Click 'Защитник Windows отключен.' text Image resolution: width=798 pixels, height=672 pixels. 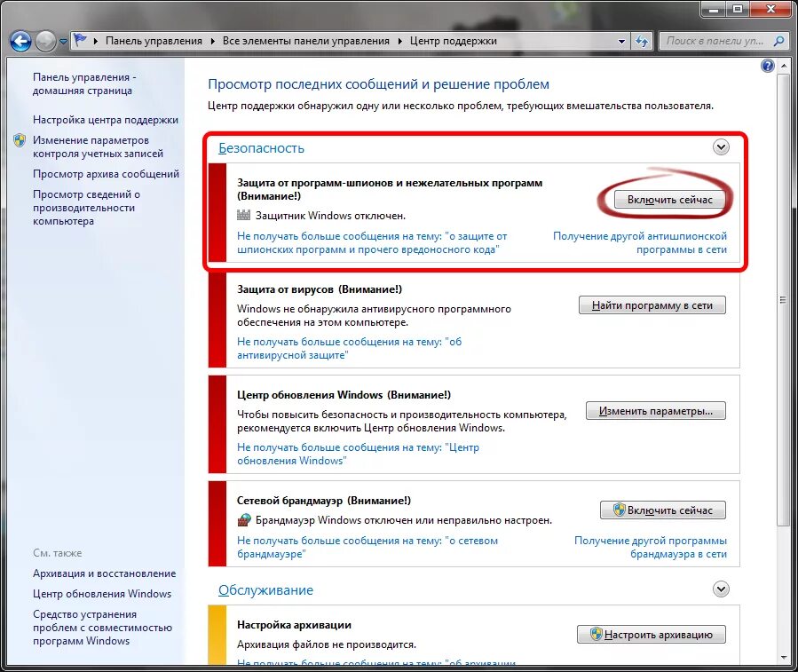pyautogui.click(x=330, y=216)
